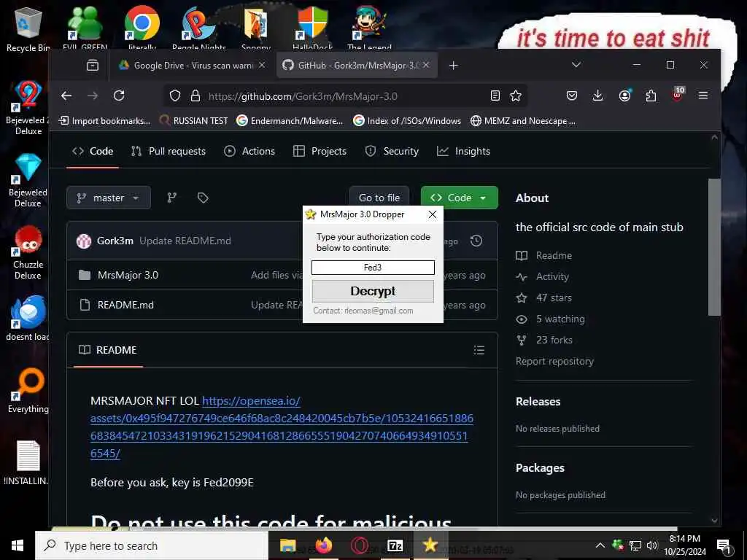
Task: Bookmark this page with the star icon
Action: (516, 96)
